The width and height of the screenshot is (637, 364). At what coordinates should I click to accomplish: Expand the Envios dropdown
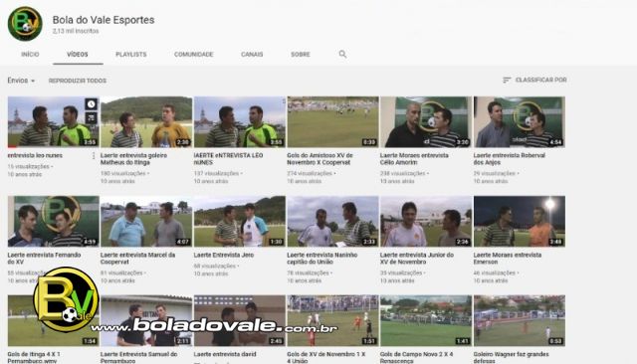point(21,81)
